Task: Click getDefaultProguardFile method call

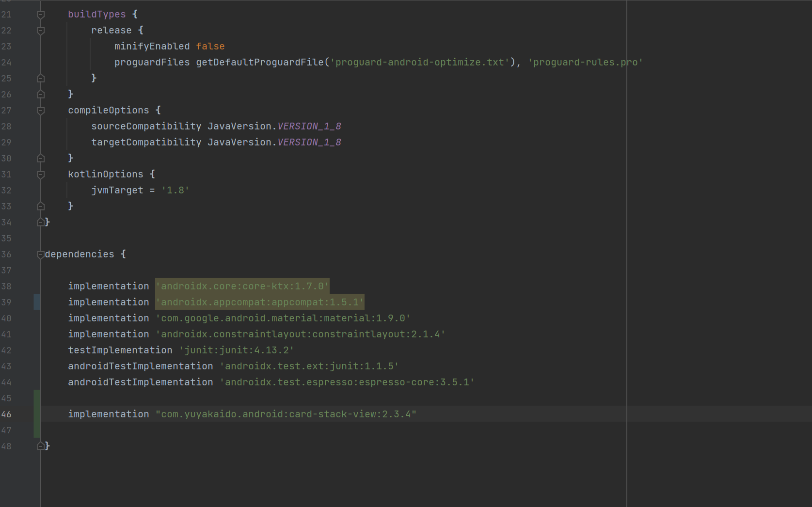Action: (x=260, y=62)
